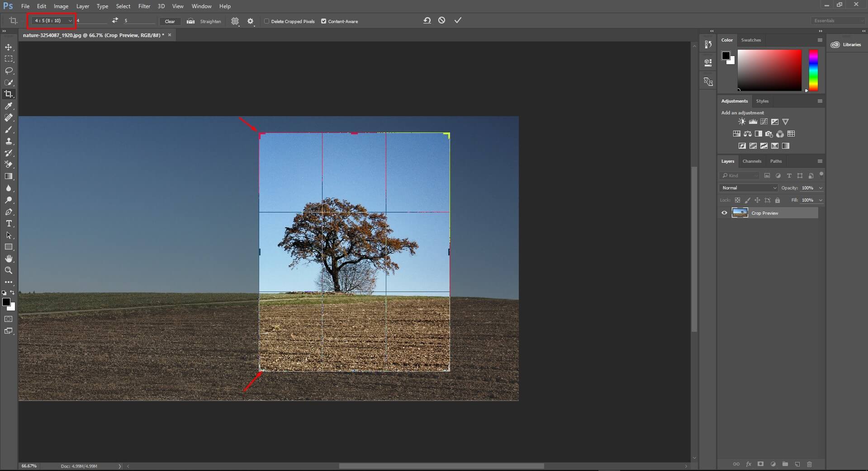Image resolution: width=868 pixels, height=471 pixels.
Task: Disable the Content-Aware option
Action: pos(324,21)
